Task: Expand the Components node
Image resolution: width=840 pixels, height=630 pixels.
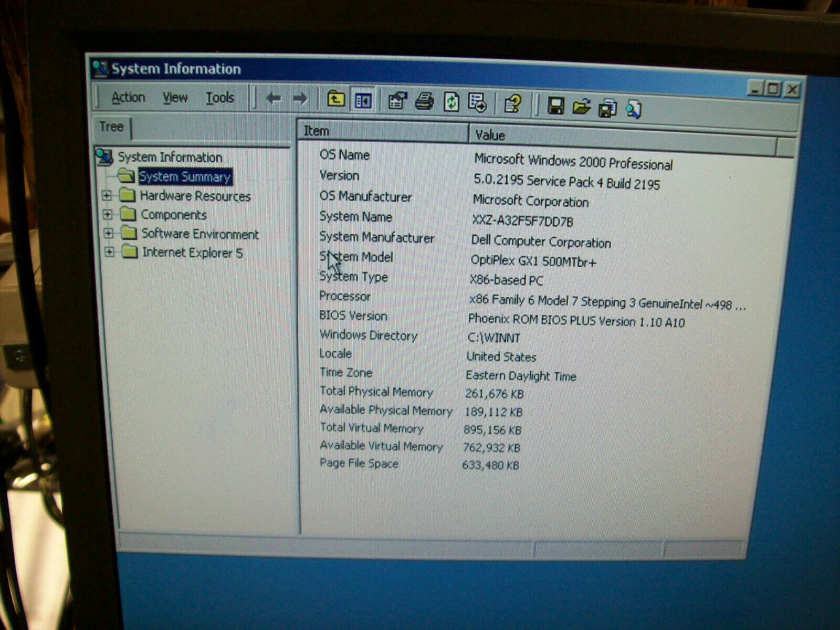Action: click(108, 215)
